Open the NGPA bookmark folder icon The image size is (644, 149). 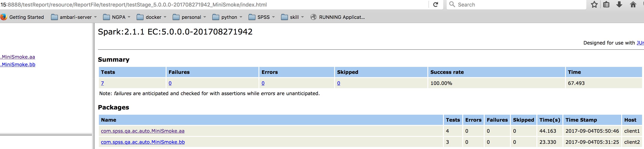coord(106,17)
